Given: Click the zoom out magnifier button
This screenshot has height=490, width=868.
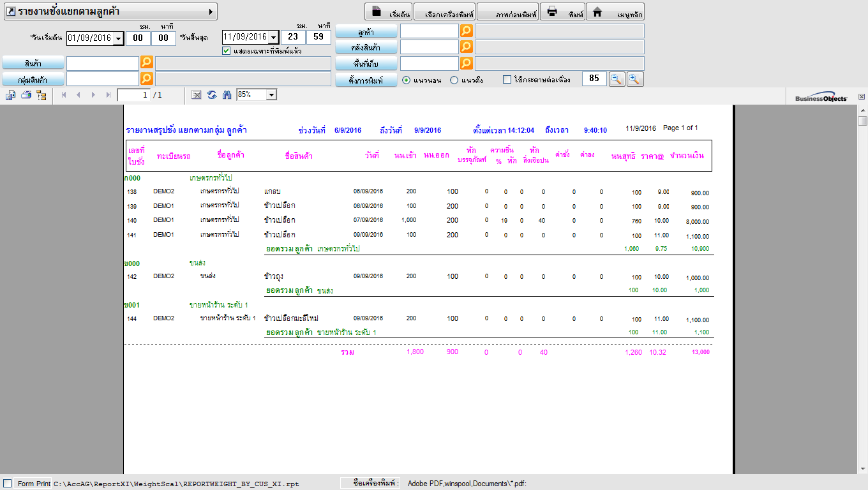Looking at the screenshot, I should [x=616, y=79].
